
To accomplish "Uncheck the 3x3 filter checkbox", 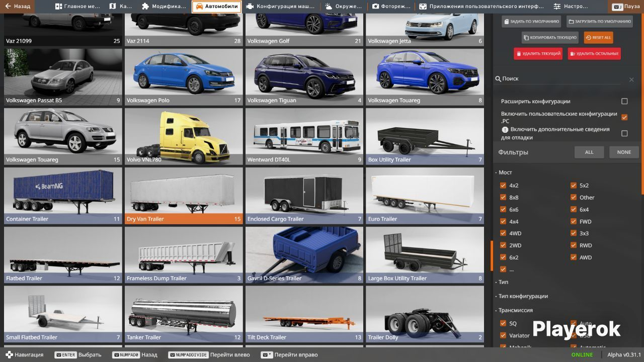I will (x=574, y=233).
